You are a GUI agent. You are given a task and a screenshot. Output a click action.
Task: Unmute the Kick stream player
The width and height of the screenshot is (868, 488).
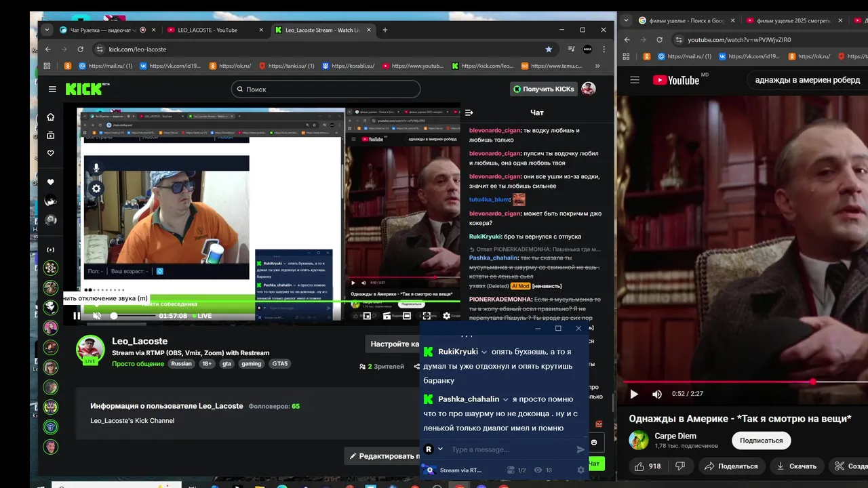coord(96,316)
